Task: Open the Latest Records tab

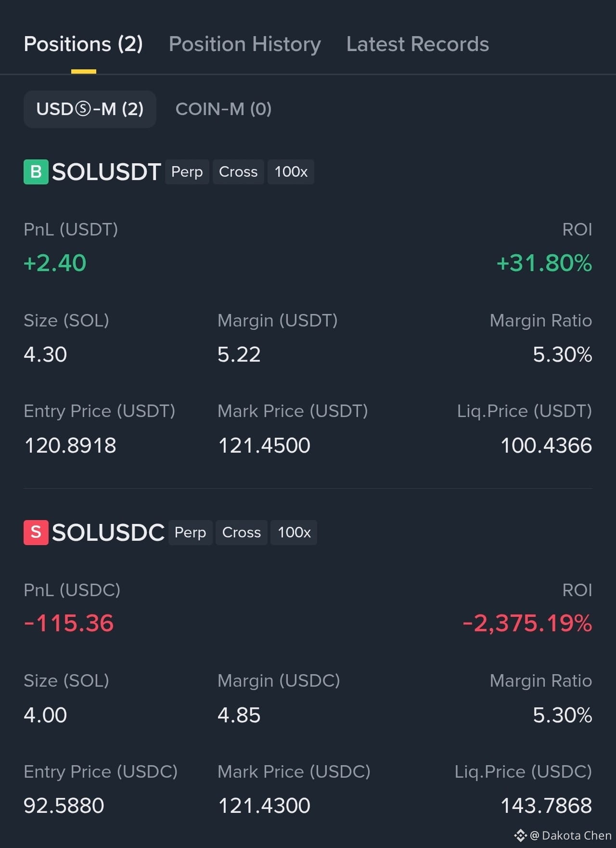Action: pyautogui.click(x=418, y=44)
